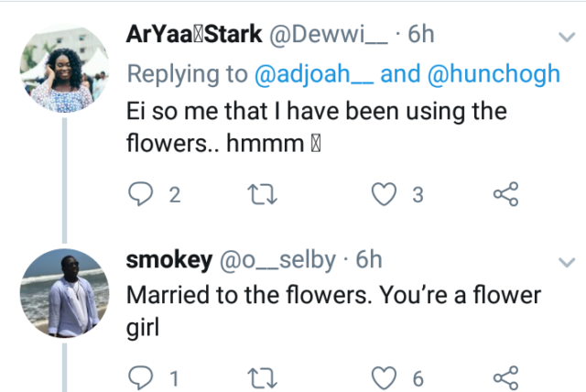Viewport: 586px width, 392px height.
Task: Like smokey's tweet with 6 likes
Action: click(x=385, y=376)
